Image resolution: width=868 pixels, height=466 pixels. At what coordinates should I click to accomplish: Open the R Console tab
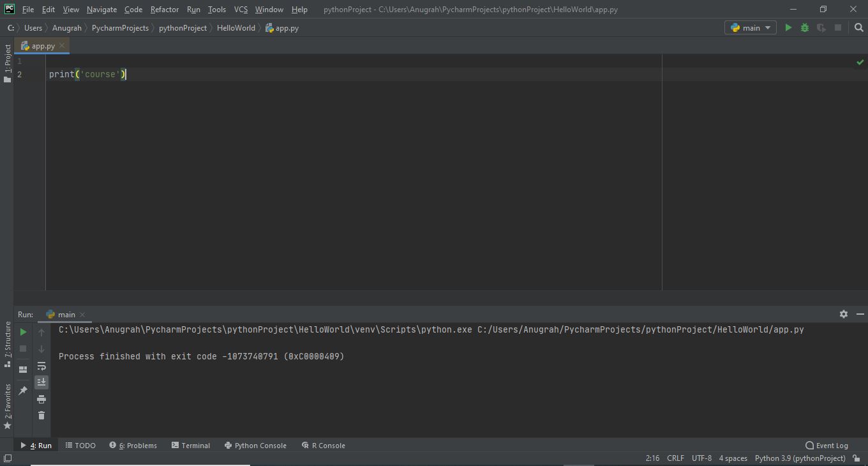[x=323, y=446]
